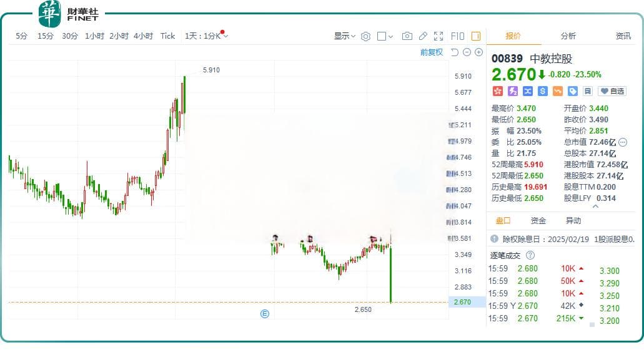Zoom out chart with minus icon
This screenshot has height=355, width=644.
click(x=467, y=52)
